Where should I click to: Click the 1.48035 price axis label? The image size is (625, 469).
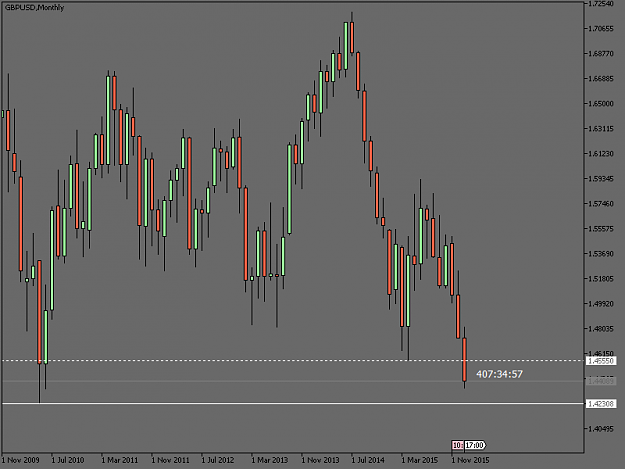coord(601,329)
